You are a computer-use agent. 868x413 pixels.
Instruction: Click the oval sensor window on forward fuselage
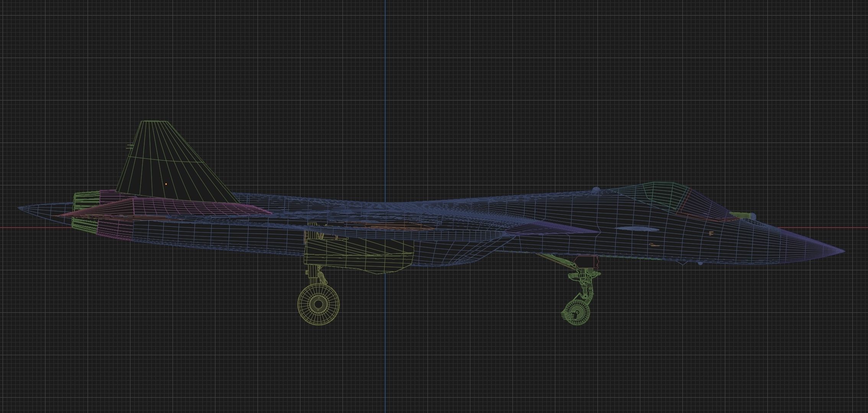tap(637, 229)
